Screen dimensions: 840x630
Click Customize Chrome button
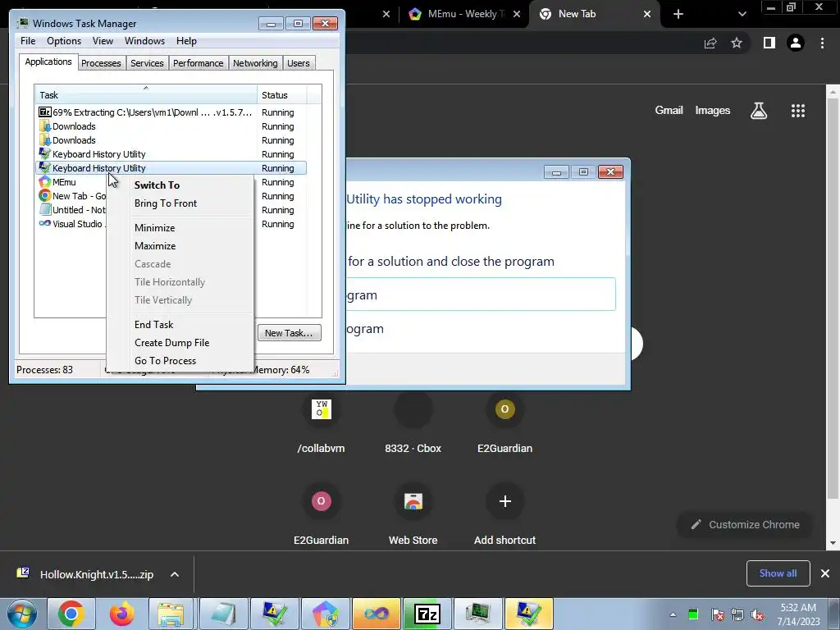[745, 525]
